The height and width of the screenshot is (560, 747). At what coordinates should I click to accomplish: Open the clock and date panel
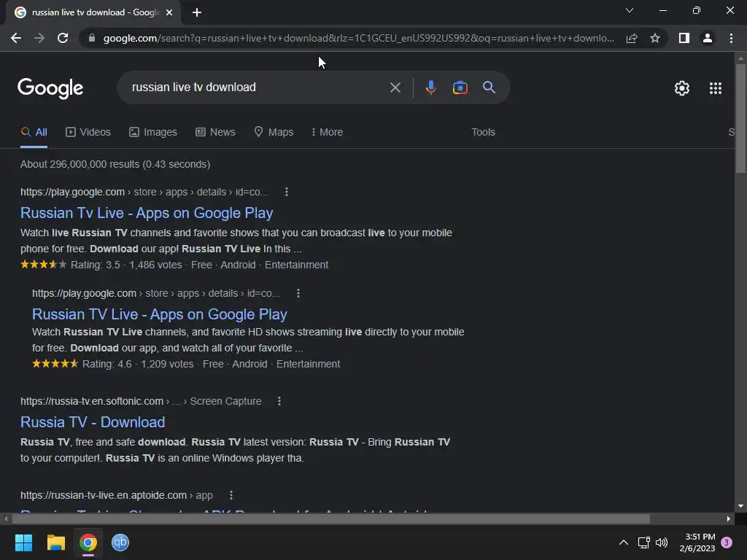click(x=697, y=542)
